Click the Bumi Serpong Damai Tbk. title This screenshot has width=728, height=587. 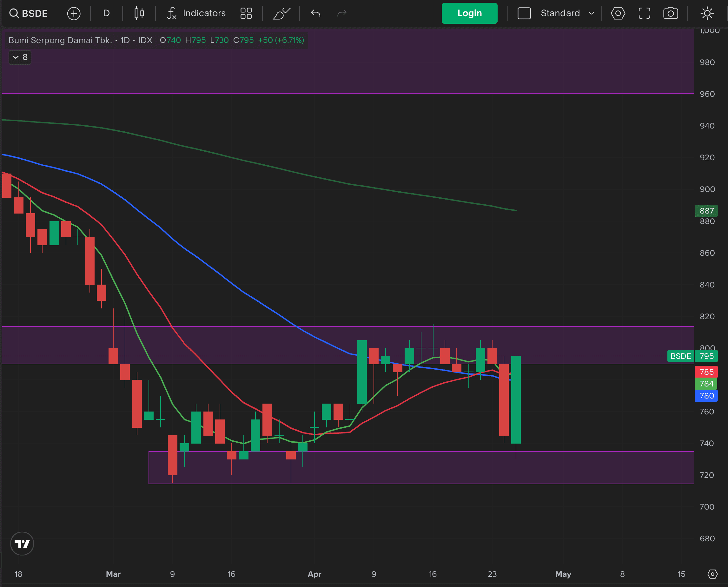(60, 40)
